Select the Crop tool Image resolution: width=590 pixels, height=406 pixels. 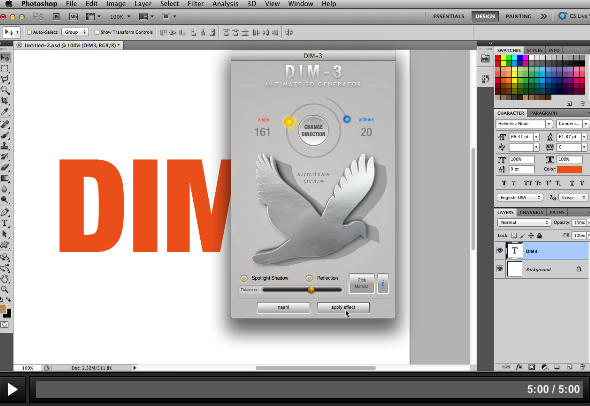pyautogui.click(x=5, y=101)
